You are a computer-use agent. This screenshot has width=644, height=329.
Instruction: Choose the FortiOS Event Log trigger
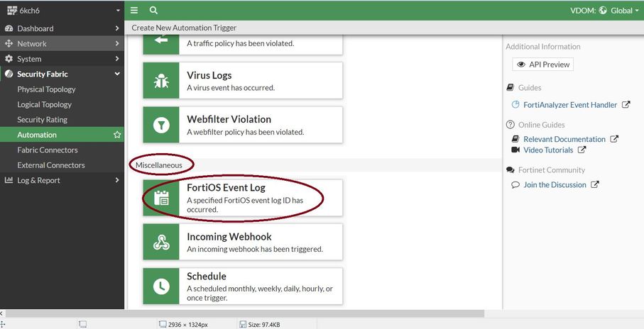[243, 198]
